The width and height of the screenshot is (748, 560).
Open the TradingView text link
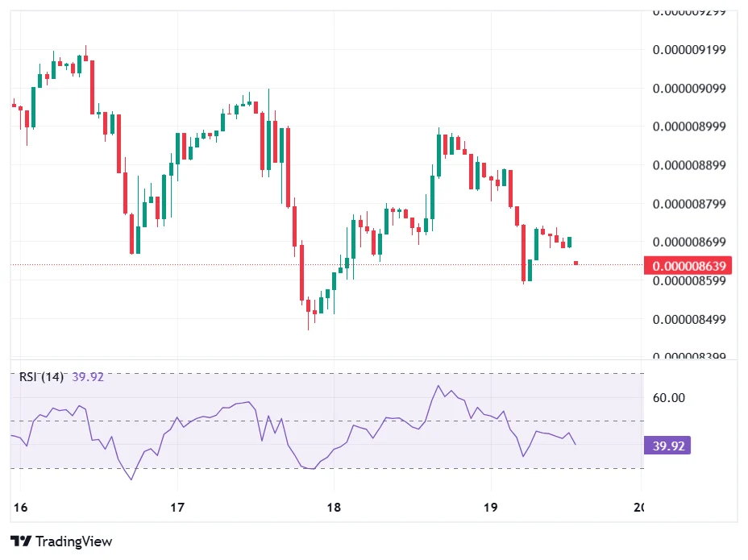(74, 541)
